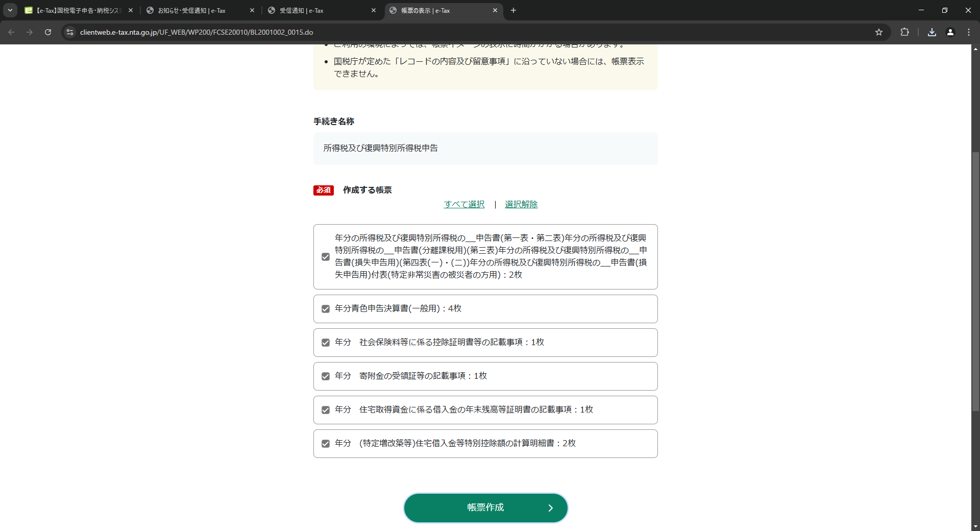Close the 帳票の表示 tab

pos(495,10)
